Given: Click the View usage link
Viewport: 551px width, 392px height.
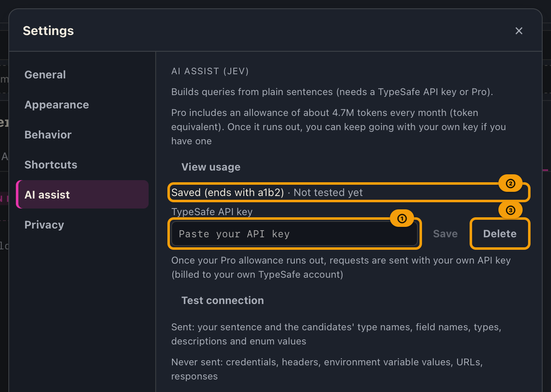Looking at the screenshot, I should 211,167.
